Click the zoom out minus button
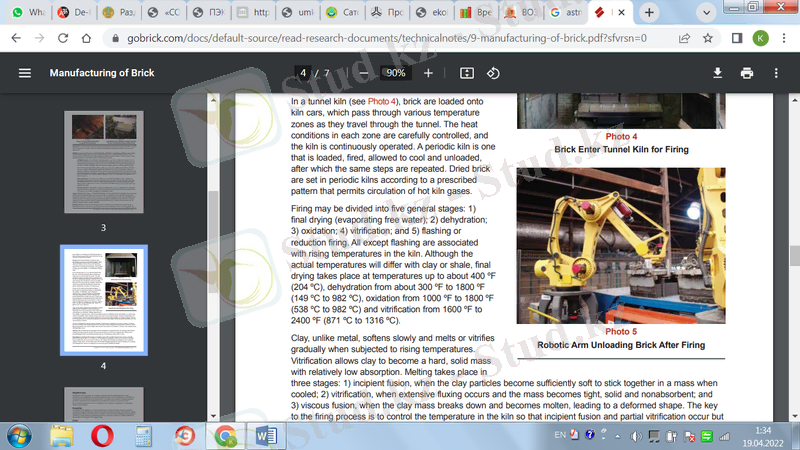Viewport: 800px width, 450px height. click(364, 73)
